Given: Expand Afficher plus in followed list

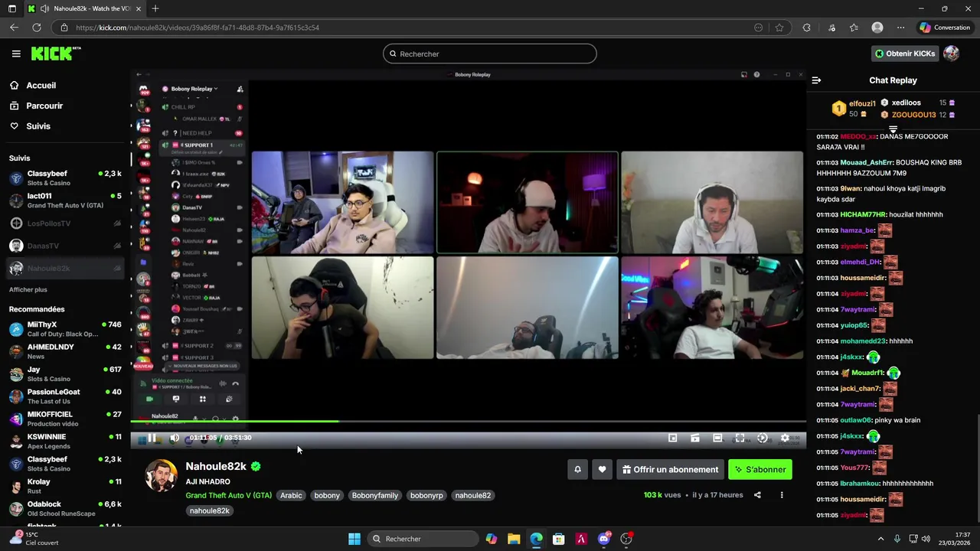Looking at the screenshot, I should 28,289.
